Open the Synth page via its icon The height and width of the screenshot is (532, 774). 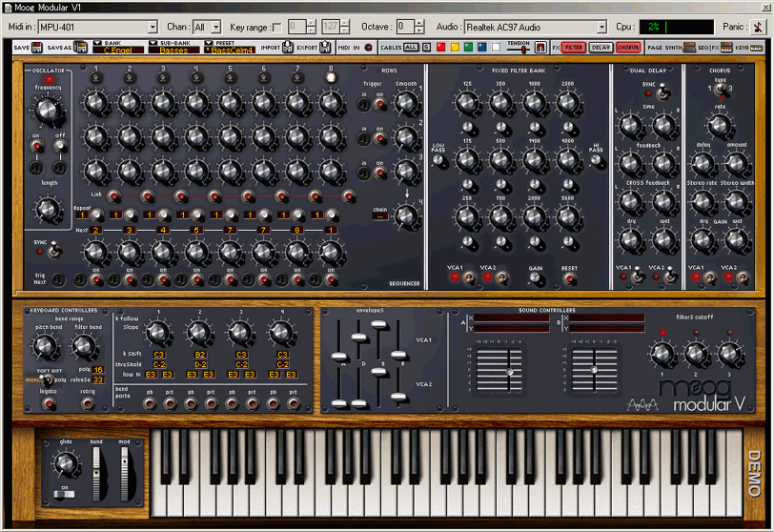[x=689, y=48]
